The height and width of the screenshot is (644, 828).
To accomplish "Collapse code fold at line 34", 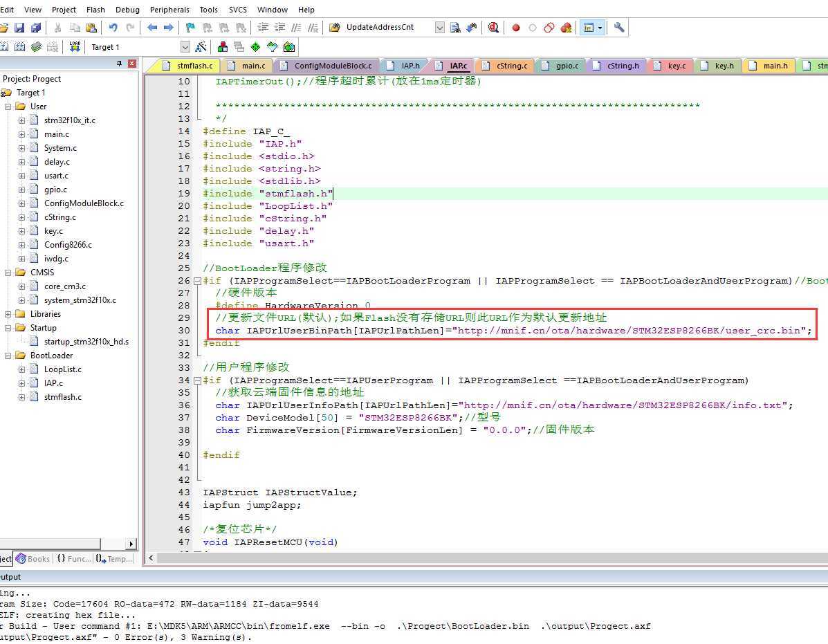I will [x=198, y=380].
